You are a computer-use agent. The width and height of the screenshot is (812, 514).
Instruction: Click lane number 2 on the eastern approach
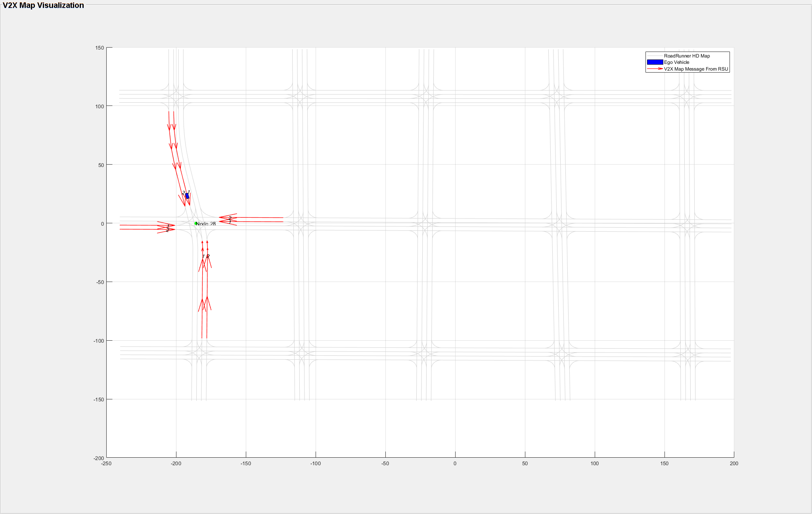[x=230, y=218]
